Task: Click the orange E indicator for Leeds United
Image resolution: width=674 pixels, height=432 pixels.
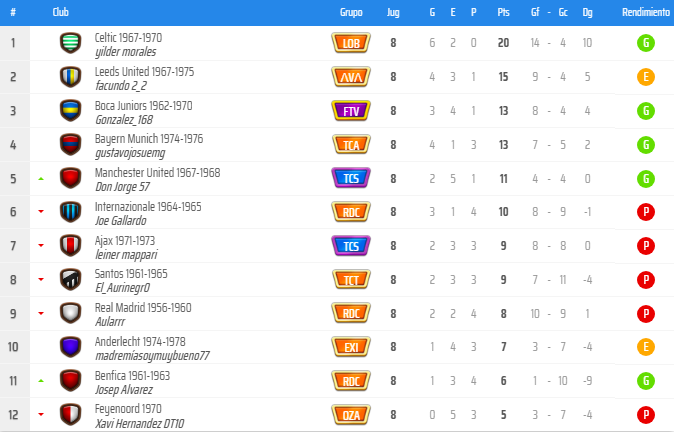Action: [x=646, y=77]
